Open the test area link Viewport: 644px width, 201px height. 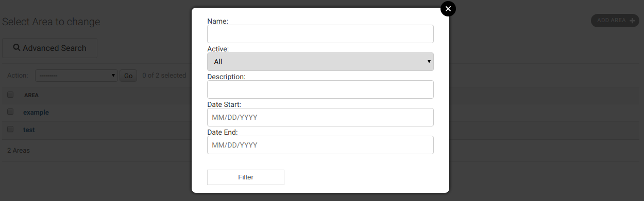coord(29,130)
